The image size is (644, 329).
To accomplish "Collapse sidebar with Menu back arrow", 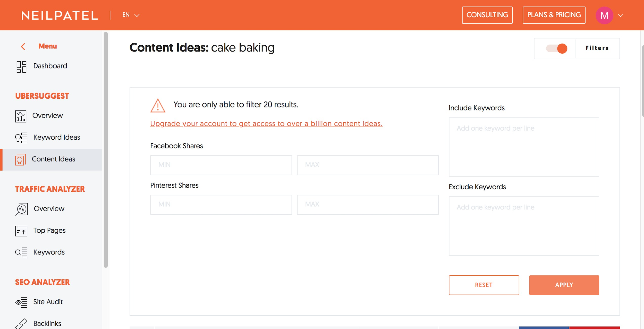I will (x=23, y=46).
